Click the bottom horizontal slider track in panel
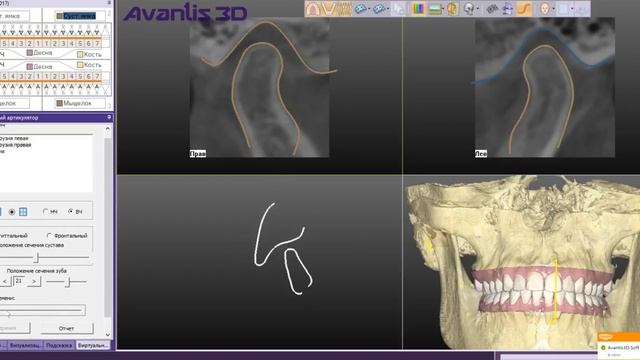Viewport: 640px width, 360px height. point(42,311)
